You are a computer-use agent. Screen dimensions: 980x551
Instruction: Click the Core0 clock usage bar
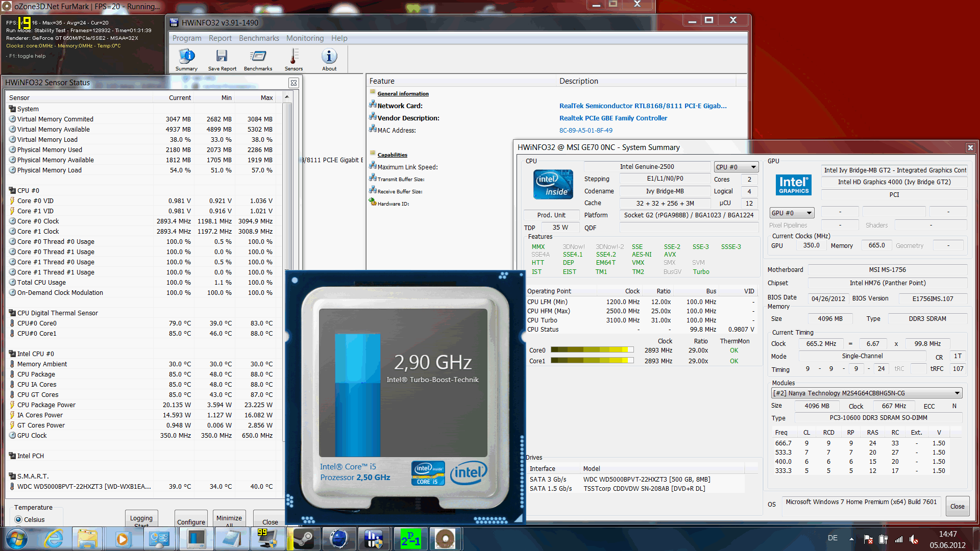tap(592, 350)
